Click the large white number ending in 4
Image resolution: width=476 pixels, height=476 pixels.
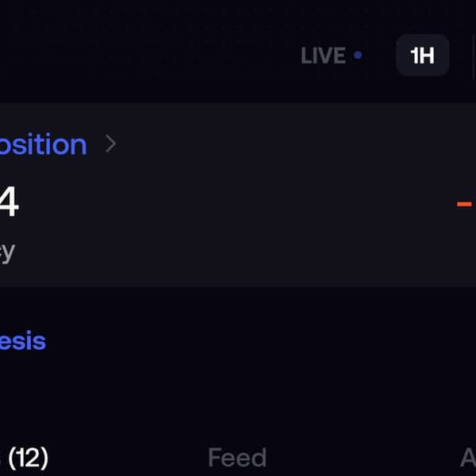pos(9,202)
